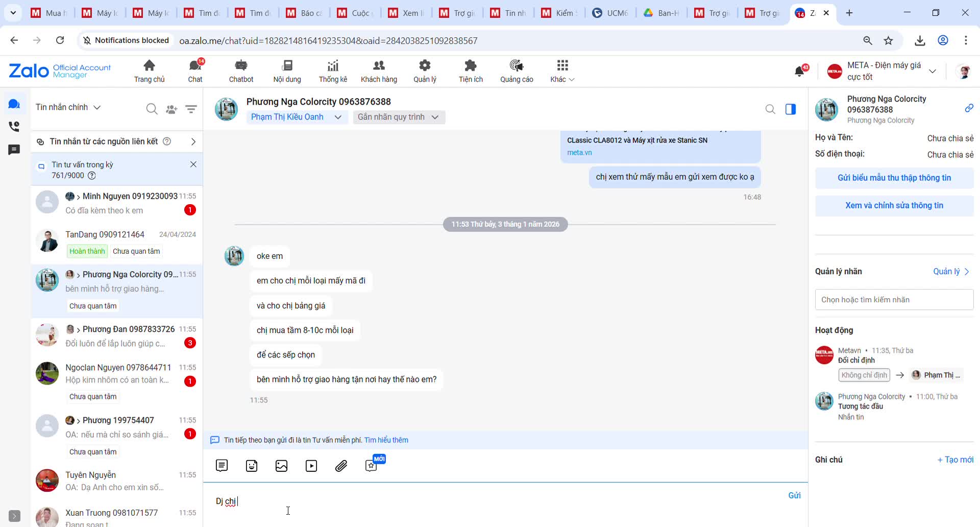
Task: Open the notification bell
Action: 800,71
